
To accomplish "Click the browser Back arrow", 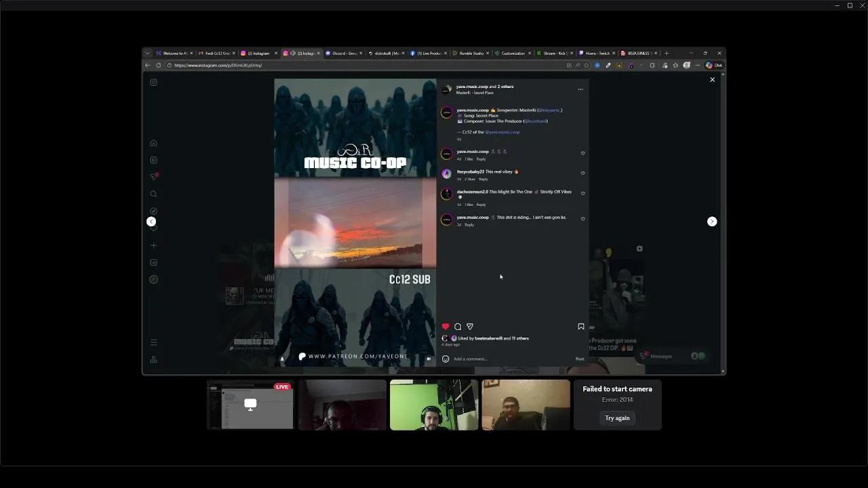I will click(x=148, y=65).
